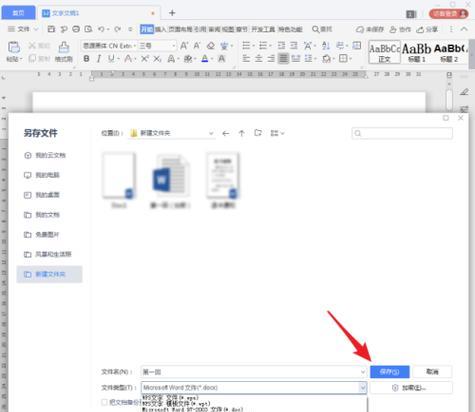Choose the Word 97-2003 (*.doc) format option
Viewport: 475px width, 412px height.
point(193,409)
